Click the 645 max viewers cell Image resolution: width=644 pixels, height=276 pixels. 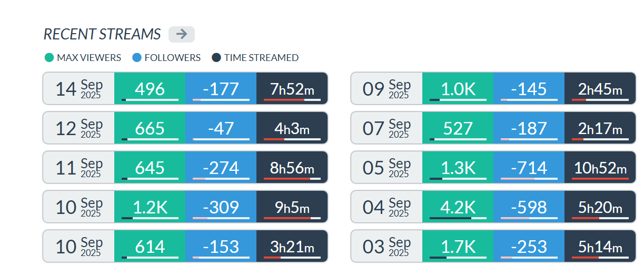click(150, 167)
